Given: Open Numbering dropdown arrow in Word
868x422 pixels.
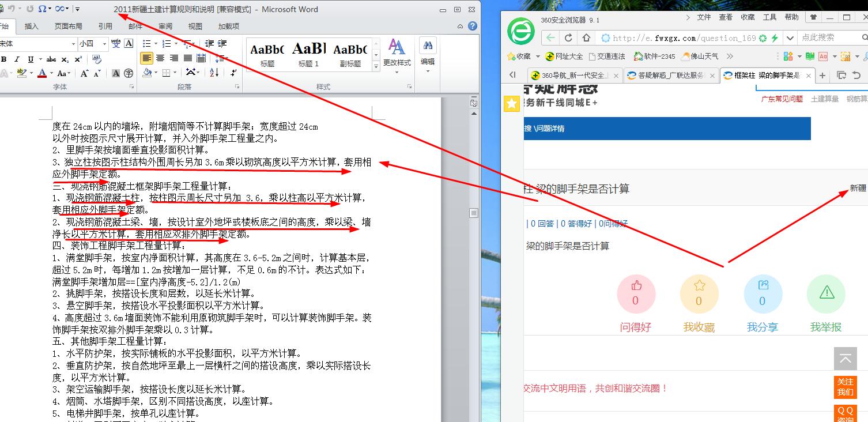Looking at the screenshot, I should point(175,44).
